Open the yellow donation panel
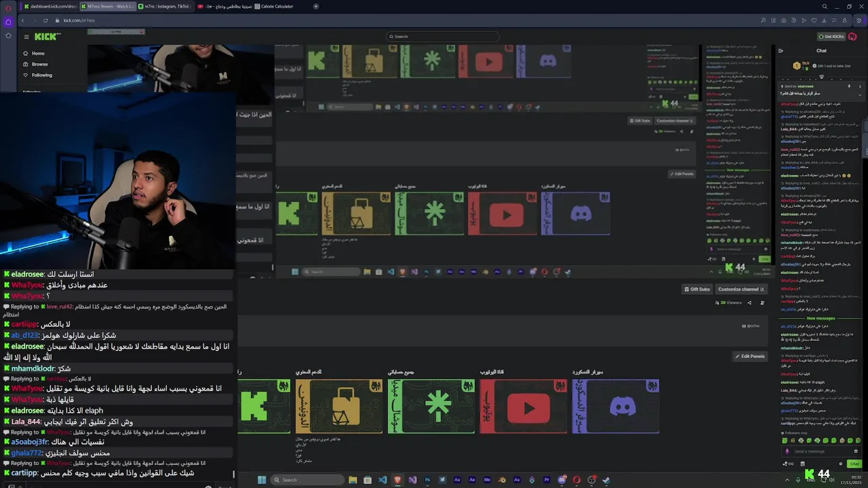 (x=339, y=406)
